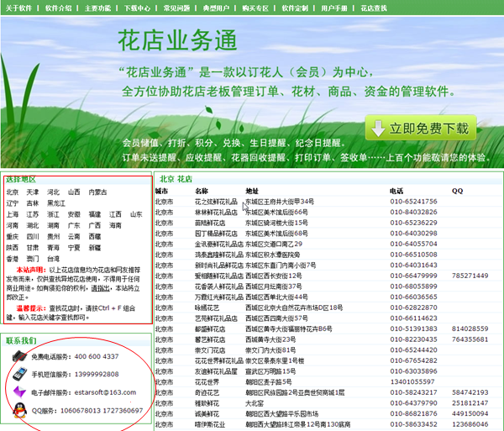The width and height of the screenshot is (504, 431).
Task: Click the 电话 column header
Action: point(396,191)
